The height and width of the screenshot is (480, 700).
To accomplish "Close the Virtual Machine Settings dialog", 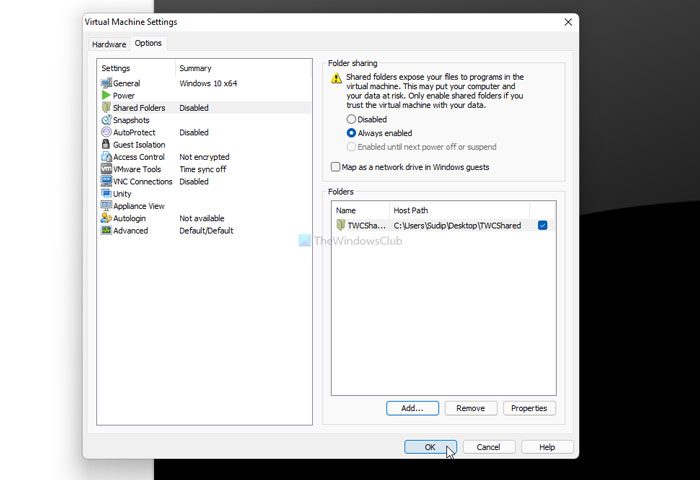I will coord(568,22).
